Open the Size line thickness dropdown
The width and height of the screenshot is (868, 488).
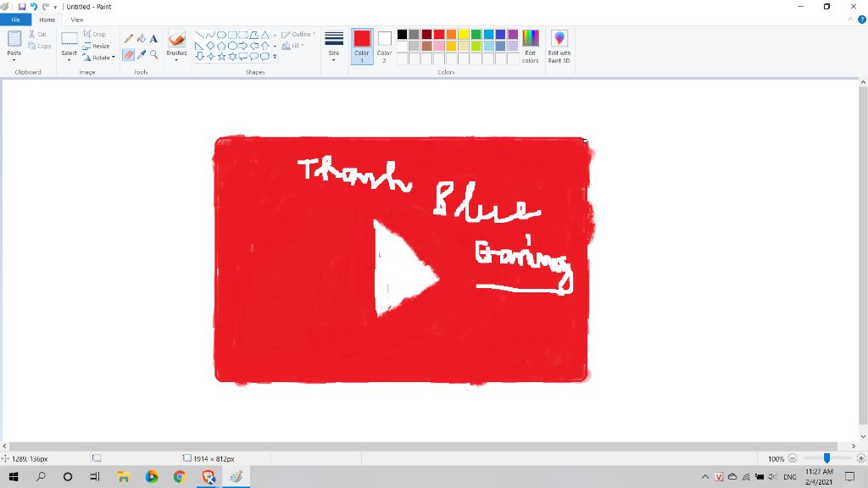(334, 46)
